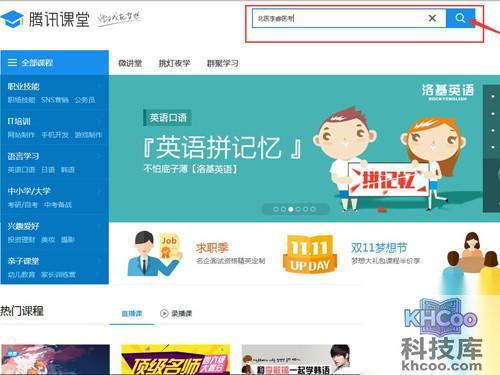Open the 语言学习 category

pyautogui.click(x=24, y=156)
